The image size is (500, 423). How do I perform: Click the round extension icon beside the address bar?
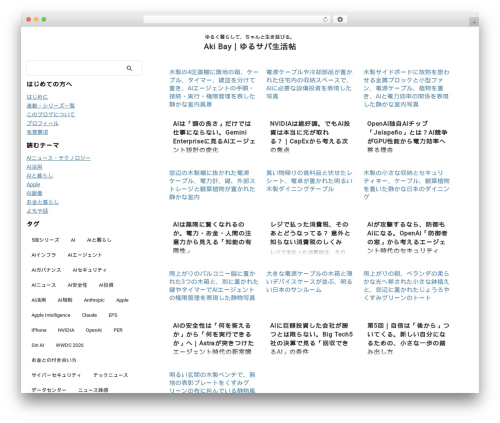[x=340, y=20]
